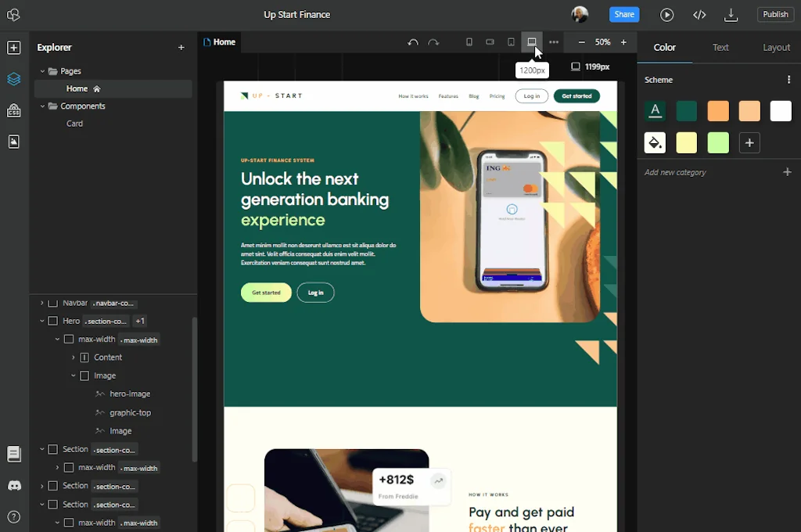
Task: Click the blue Share button
Action: [x=624, y=15]
